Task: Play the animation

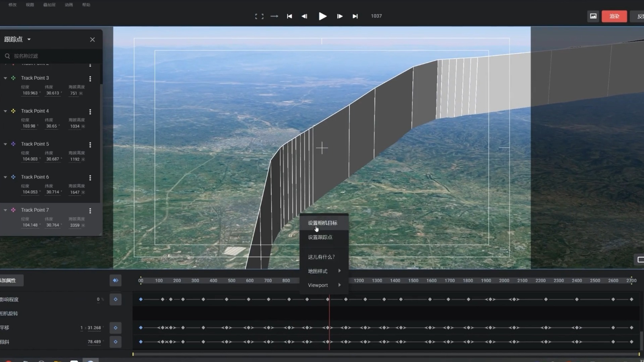Action: coord(322,16)
